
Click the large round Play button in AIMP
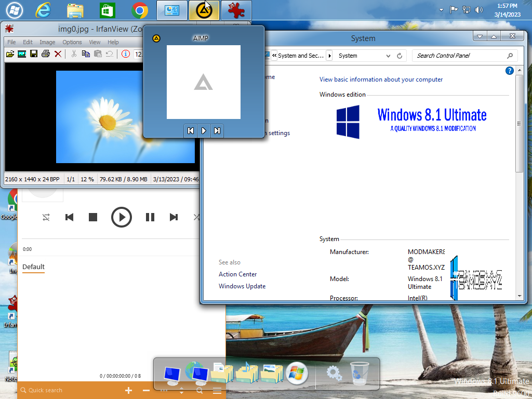tap(122, 217)
